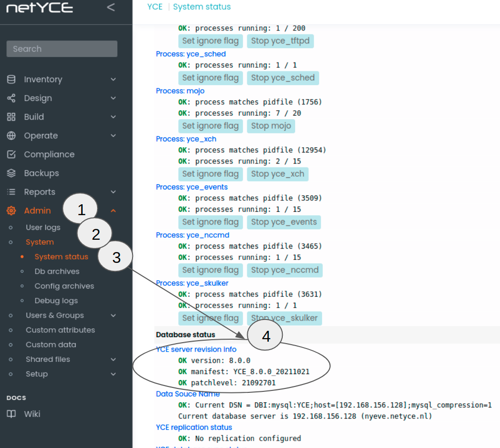Click the Process: yce_xch heading
Screen dimensions: 500x448
[x=186, y=139]
